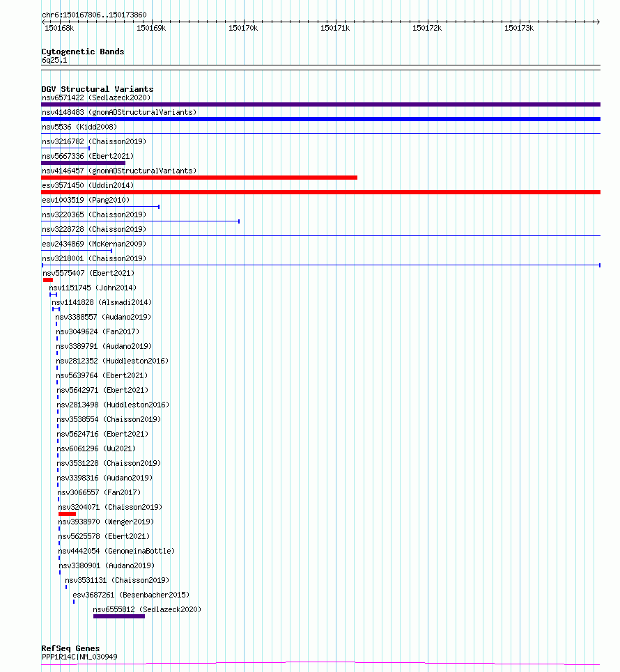
Task: Open nsv3220365 (Chaisson2019) label
Action: tap(94, 214)
